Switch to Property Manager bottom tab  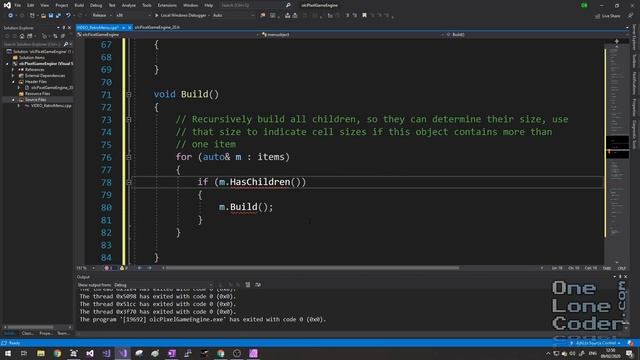pyautogui.click(x=45, y=333)
